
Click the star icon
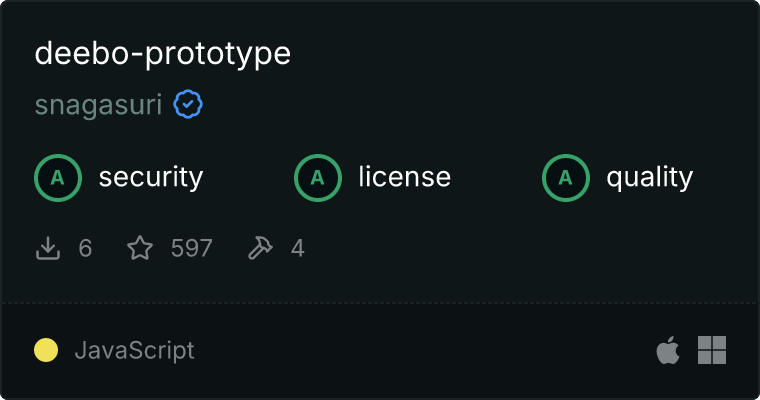coord(140,248)
